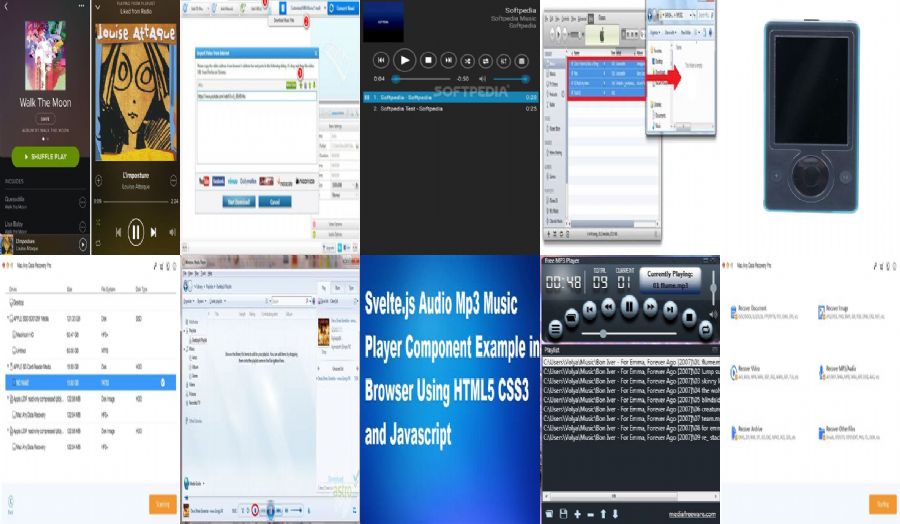Add a track with the playlist plus icon
The height and width of the screenshot is (524, 900).
pyautogui.click(x=577, y=514)
